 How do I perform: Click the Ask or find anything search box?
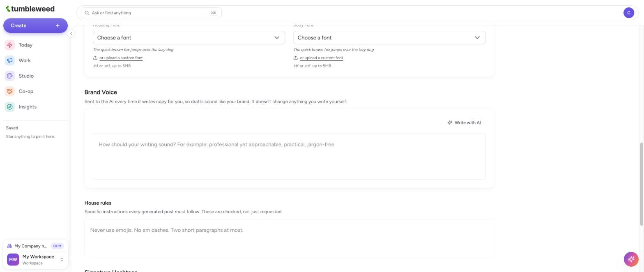click(x=151, y=13)
